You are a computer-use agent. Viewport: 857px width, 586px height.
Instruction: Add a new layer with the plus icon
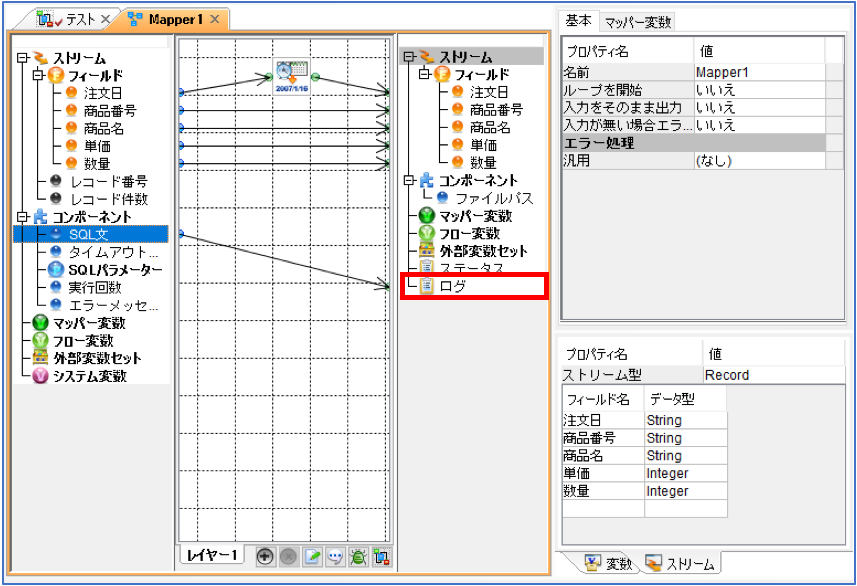point(265,556)
